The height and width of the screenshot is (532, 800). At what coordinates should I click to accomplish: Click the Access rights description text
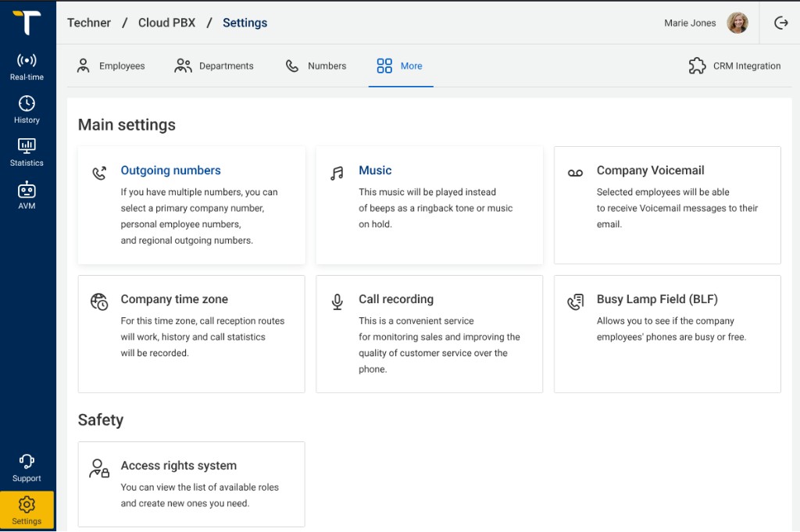(x=199, y=495)
